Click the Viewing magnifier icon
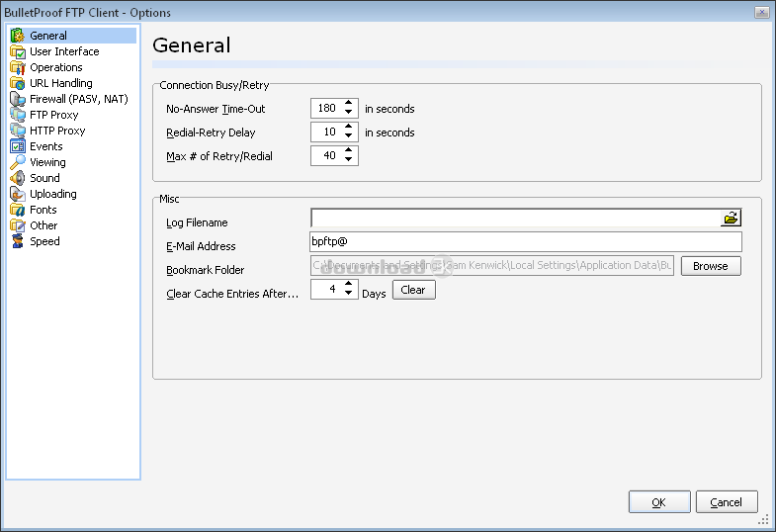 pos(18,162)
